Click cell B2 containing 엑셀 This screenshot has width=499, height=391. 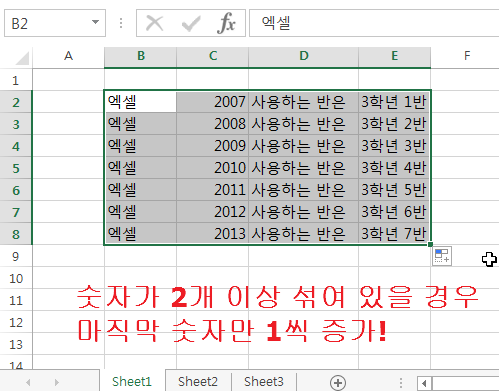(x=140, y=102)
